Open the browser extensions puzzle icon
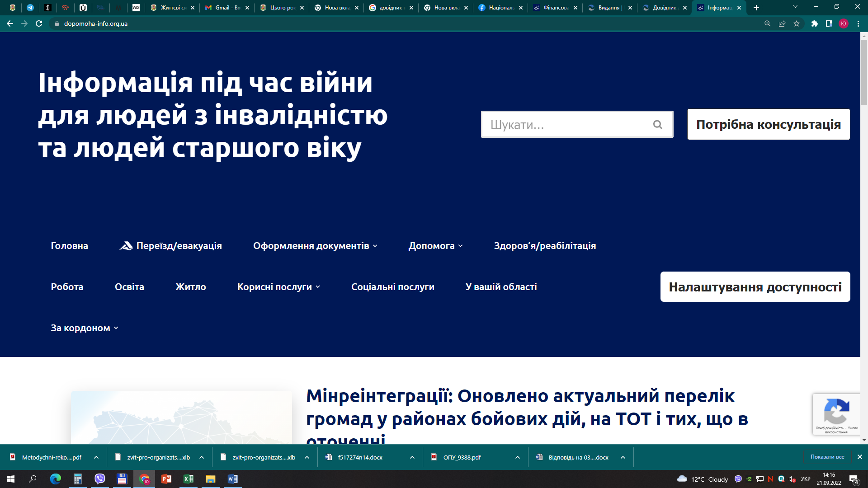The height and width of the screenshot is (488, 868). [814, 23]
